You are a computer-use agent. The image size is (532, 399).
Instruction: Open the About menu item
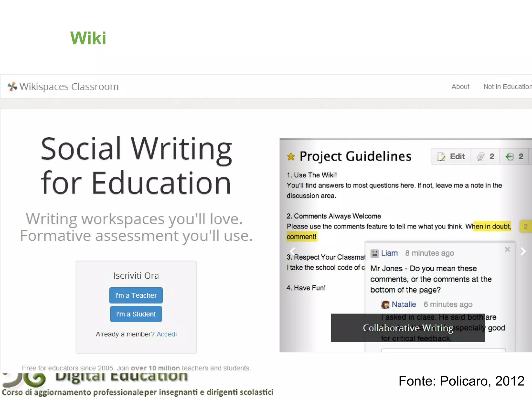[460, 87]
